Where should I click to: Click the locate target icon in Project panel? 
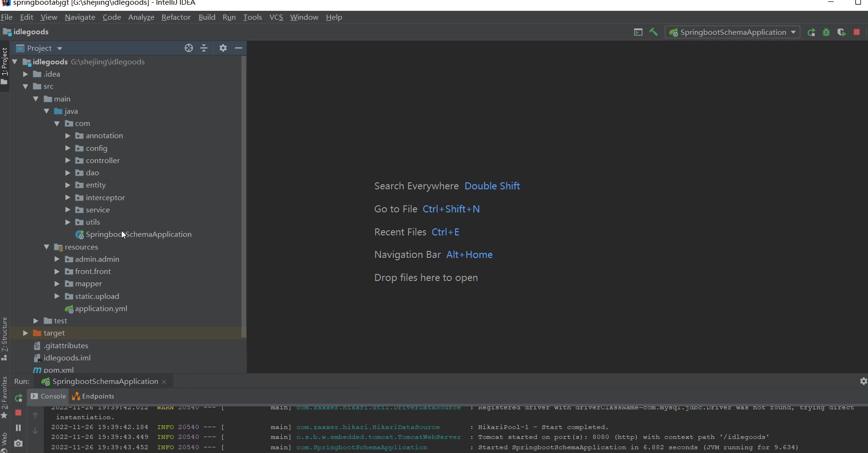[189, 48]
